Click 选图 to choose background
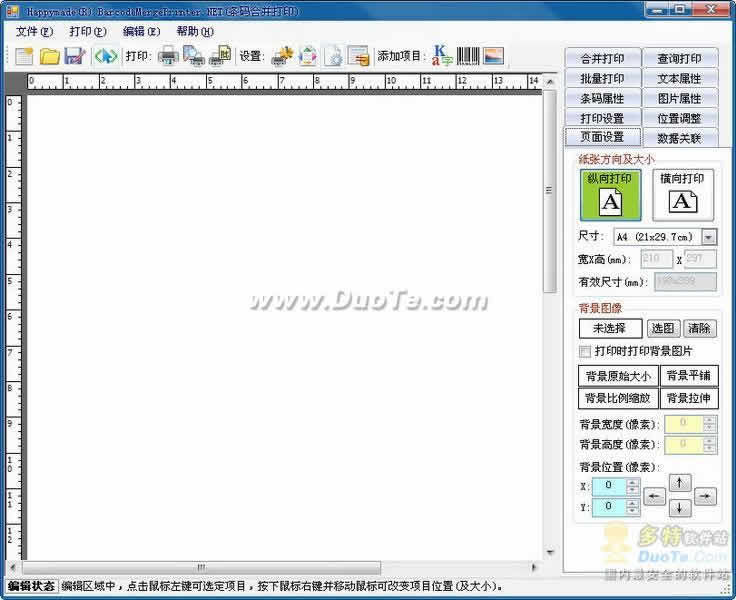 663,328
